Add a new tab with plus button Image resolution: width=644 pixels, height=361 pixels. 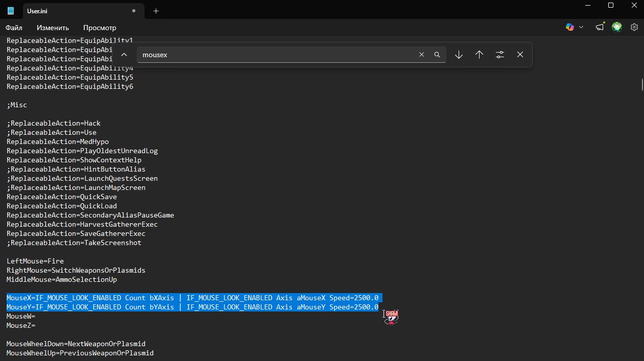[x=156, y=11]
